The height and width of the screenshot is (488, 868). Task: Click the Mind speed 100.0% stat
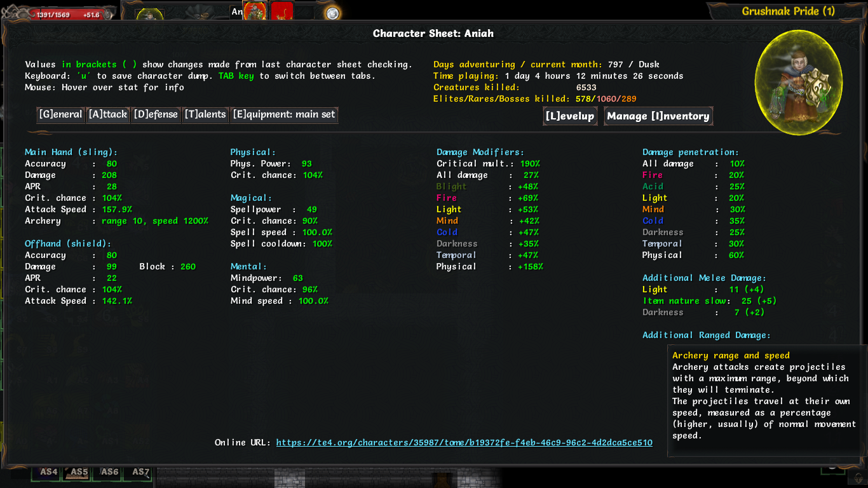click(x=280, y=301)
